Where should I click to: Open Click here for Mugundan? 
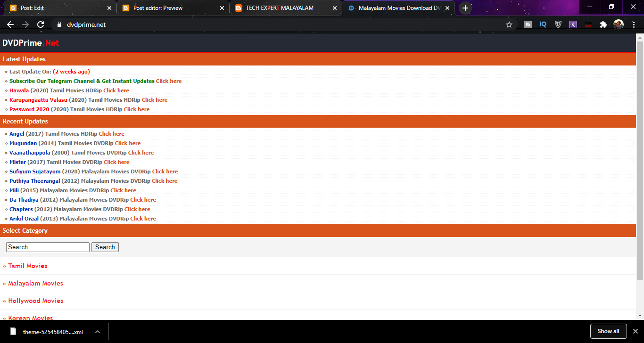[x=128, y=143]
